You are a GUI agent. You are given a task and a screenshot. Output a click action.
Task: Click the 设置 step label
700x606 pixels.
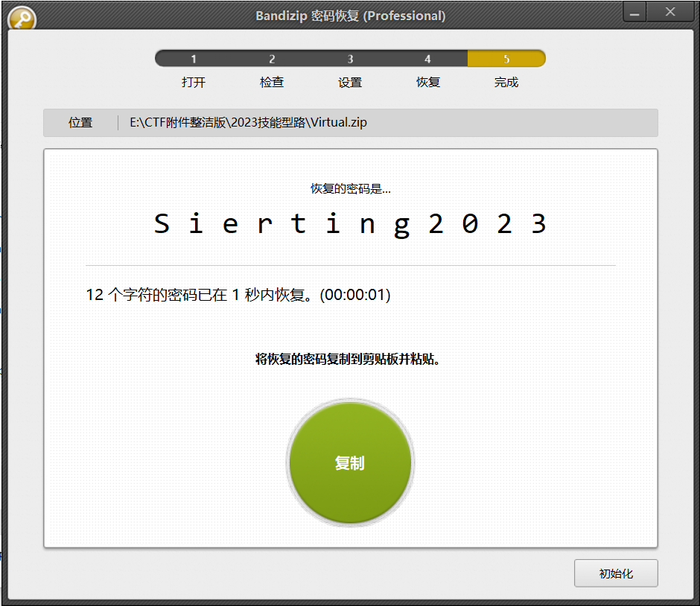(x=350, y=83)
